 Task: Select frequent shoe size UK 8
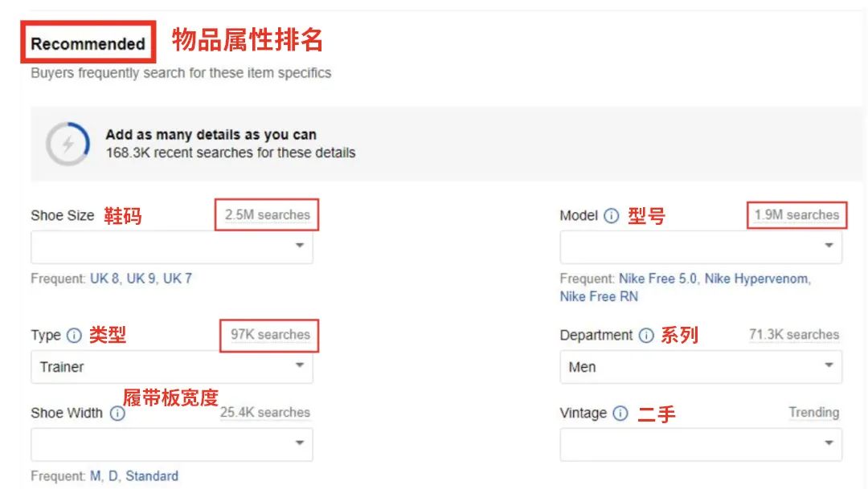coord(104,279)
